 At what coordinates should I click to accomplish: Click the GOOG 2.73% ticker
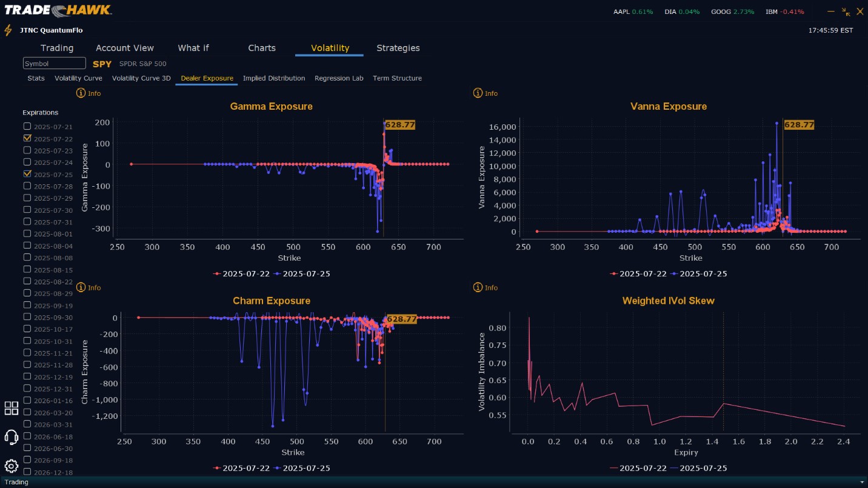733,12
